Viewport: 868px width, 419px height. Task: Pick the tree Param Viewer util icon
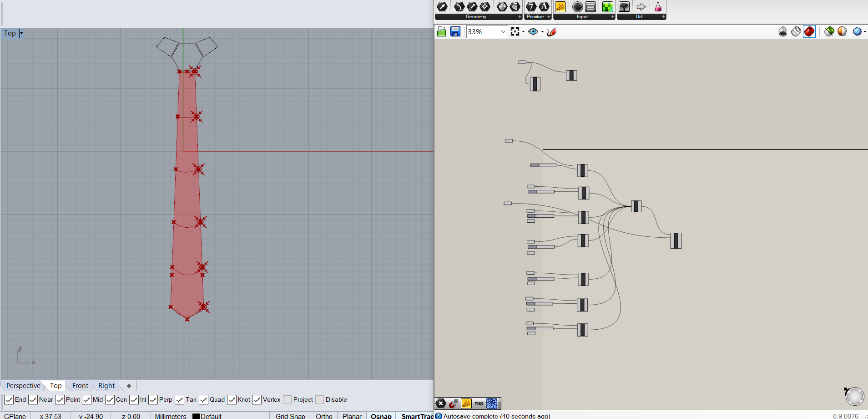coord(624,7)
